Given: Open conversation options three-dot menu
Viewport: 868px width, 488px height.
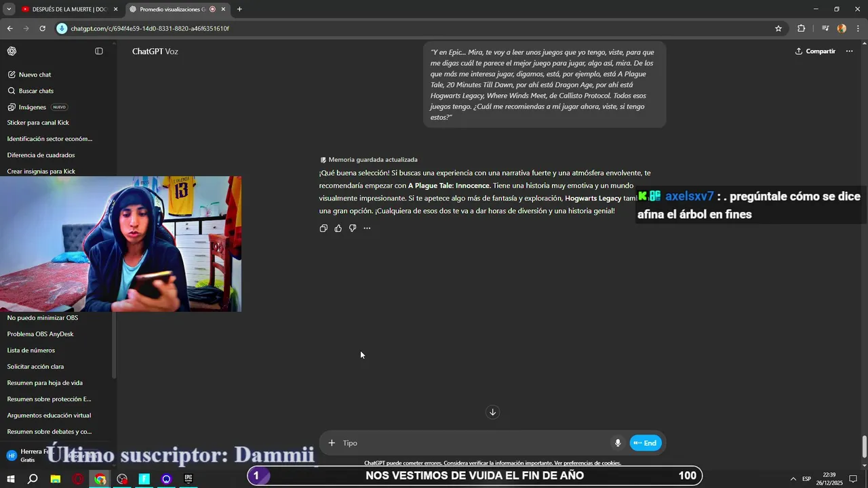Looking at the screenshot, I should pos(849,52).
